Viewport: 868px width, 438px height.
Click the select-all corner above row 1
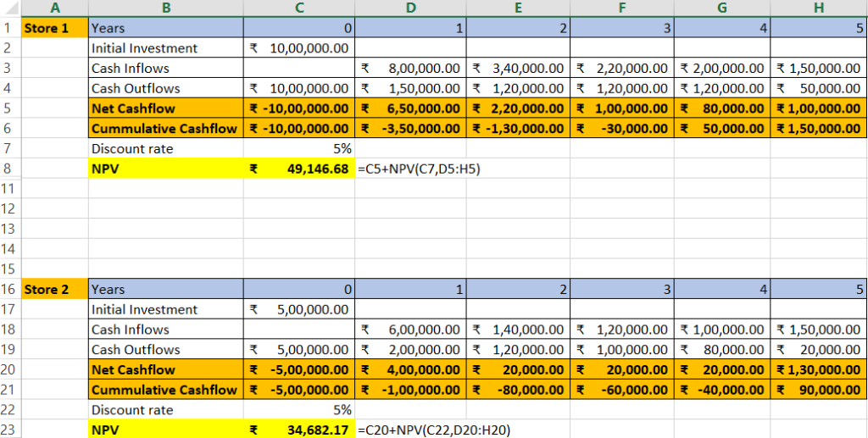click(9, 8)
